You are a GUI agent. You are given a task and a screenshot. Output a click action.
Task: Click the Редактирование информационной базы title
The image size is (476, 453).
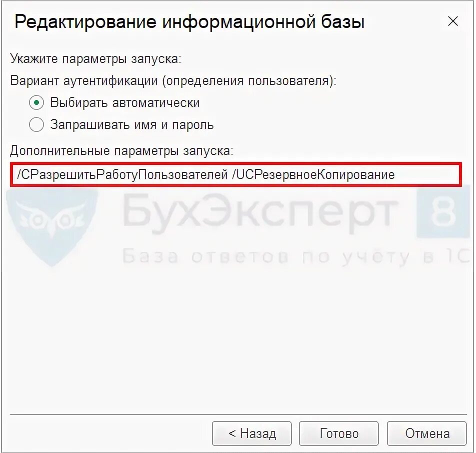(189, 22)
